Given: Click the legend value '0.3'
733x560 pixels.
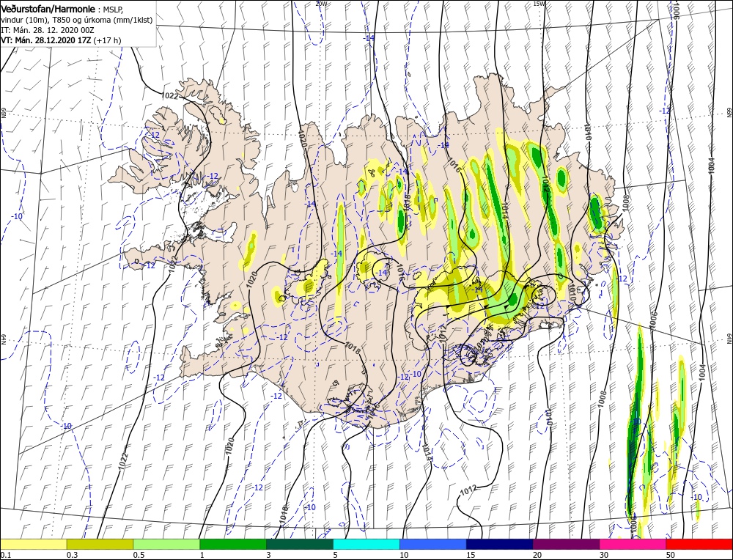Looking at the screenshot, I should [x=72, y=555].
